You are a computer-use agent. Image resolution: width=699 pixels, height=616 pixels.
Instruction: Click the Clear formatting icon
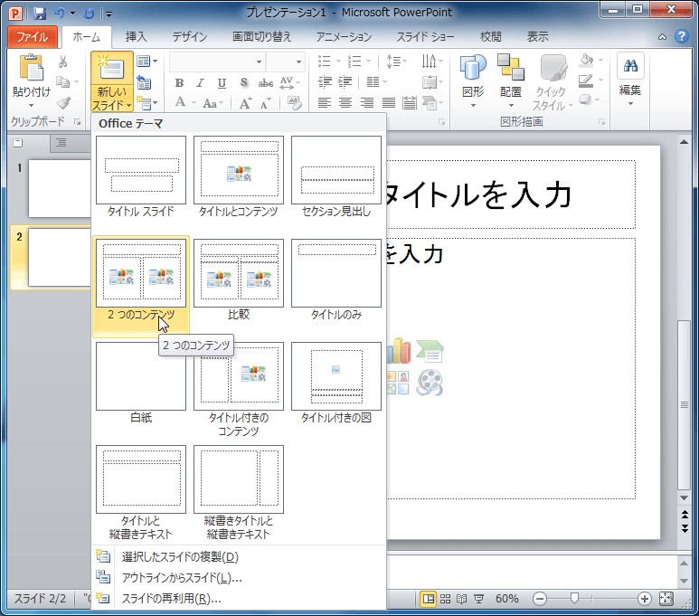point(294,103)
